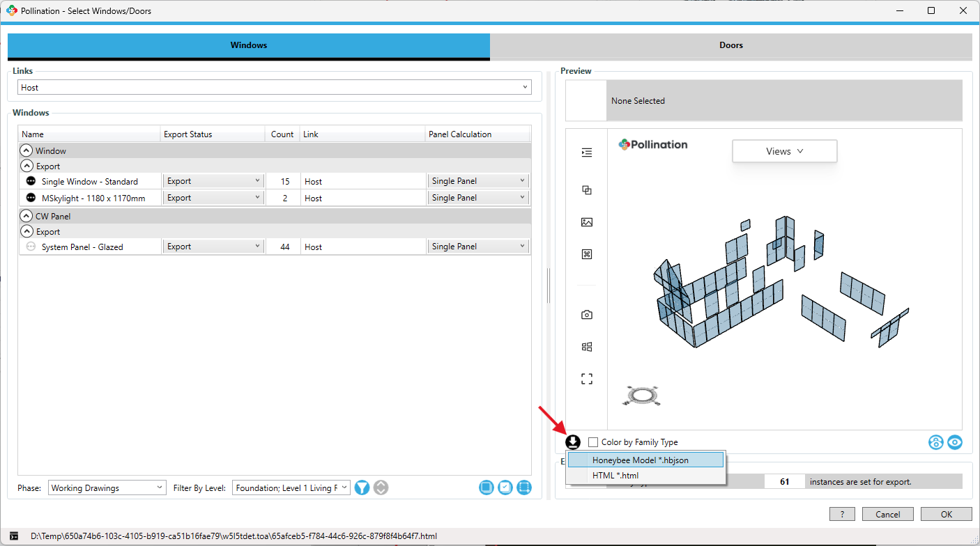
Task: Click the image icon in preview sidebar
Action: point(587,222)
